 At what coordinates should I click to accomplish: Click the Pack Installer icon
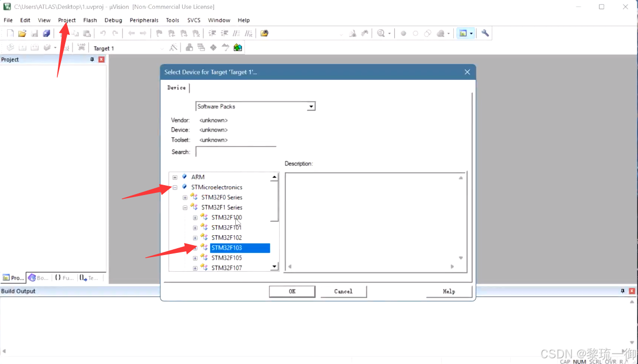[x=238, y=47]
